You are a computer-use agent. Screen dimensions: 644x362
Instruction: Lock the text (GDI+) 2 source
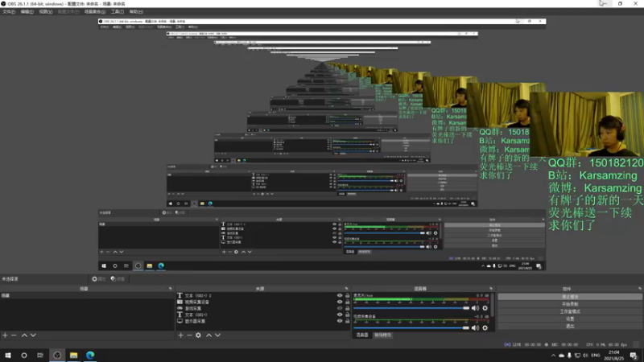point(347,295)
